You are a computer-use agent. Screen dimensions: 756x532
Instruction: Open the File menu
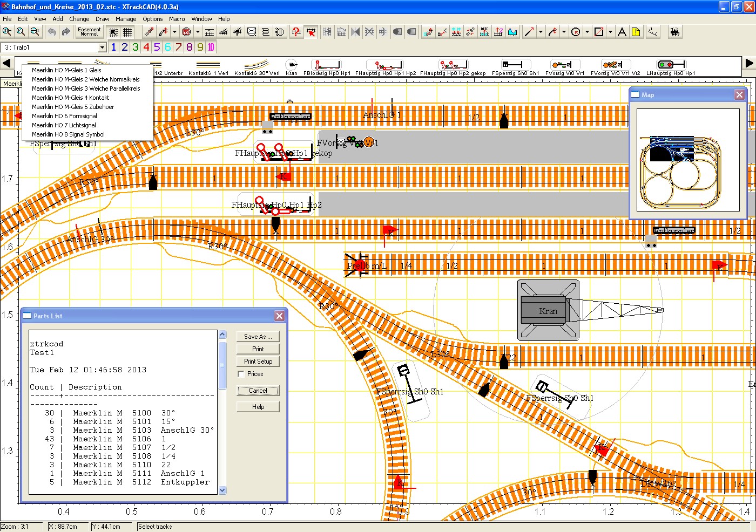[7, 19]
